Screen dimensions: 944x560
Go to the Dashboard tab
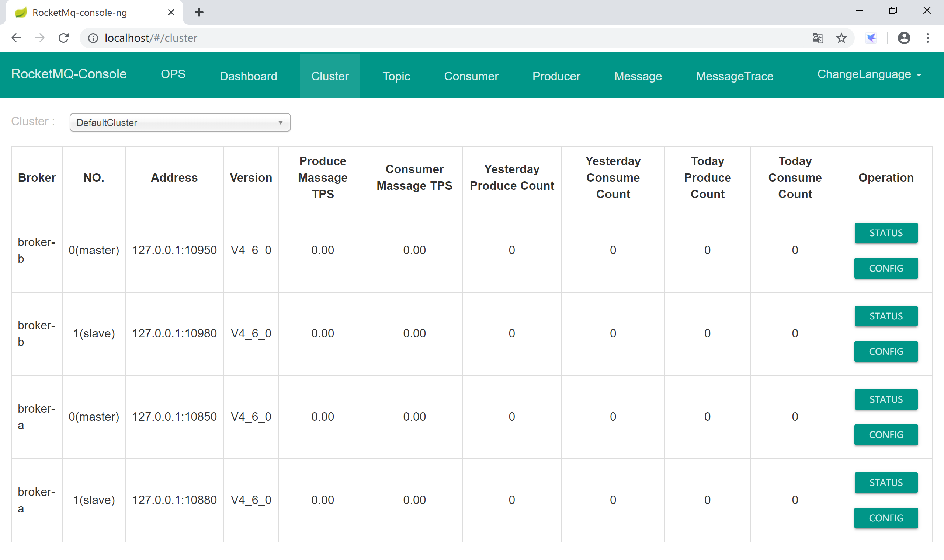pyautogui.click(x=248, y=76)
